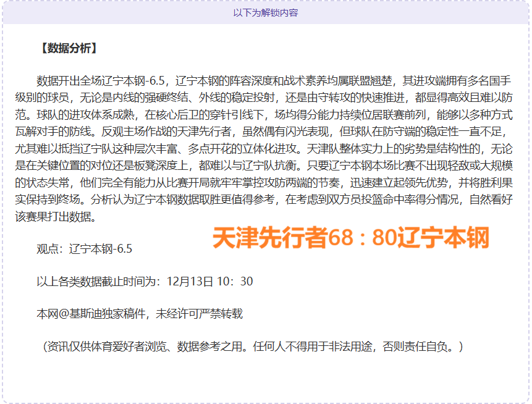Click the final paragraph line 该赛果打出数据

(x=62, y=217)
